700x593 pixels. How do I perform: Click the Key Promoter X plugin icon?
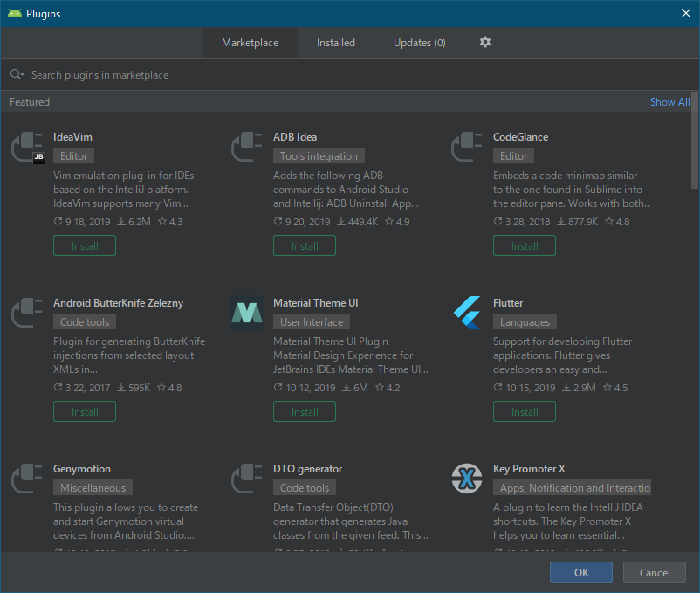[467, 478]
